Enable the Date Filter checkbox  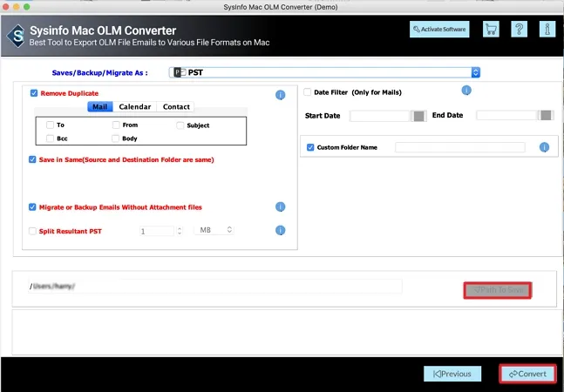[x=307, y=92]
